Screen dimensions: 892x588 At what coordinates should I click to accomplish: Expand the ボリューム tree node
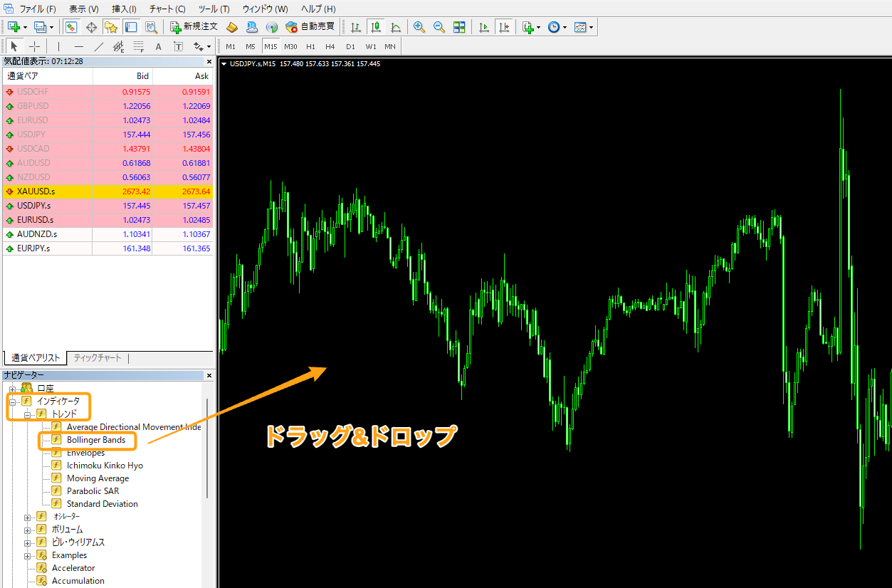(27, 530)
